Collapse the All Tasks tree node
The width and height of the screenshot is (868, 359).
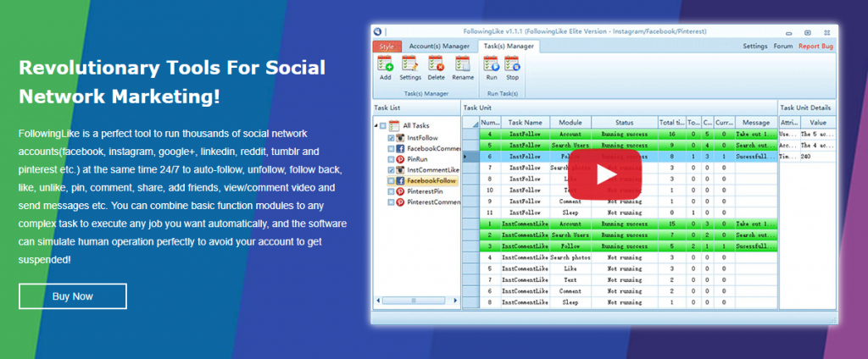pyautogui.click(x=376, y=125)
